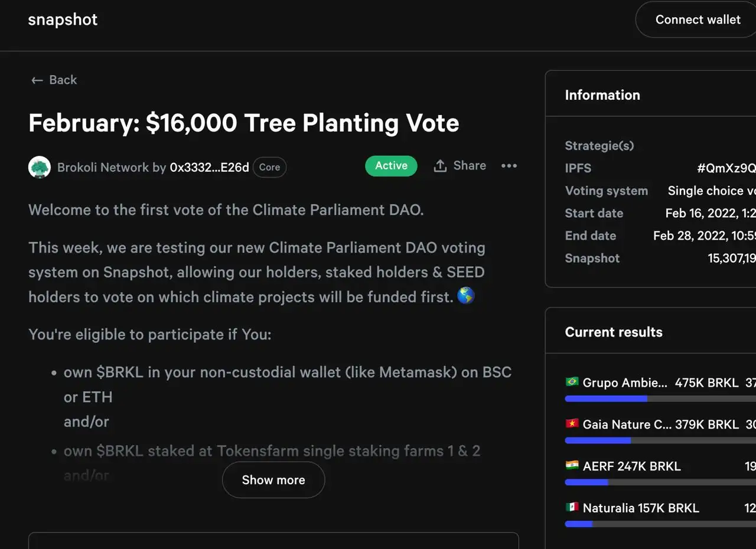Open the Brokoli Network space link
The width and height of the screenshot is (756, 549).
click(103, 167)
